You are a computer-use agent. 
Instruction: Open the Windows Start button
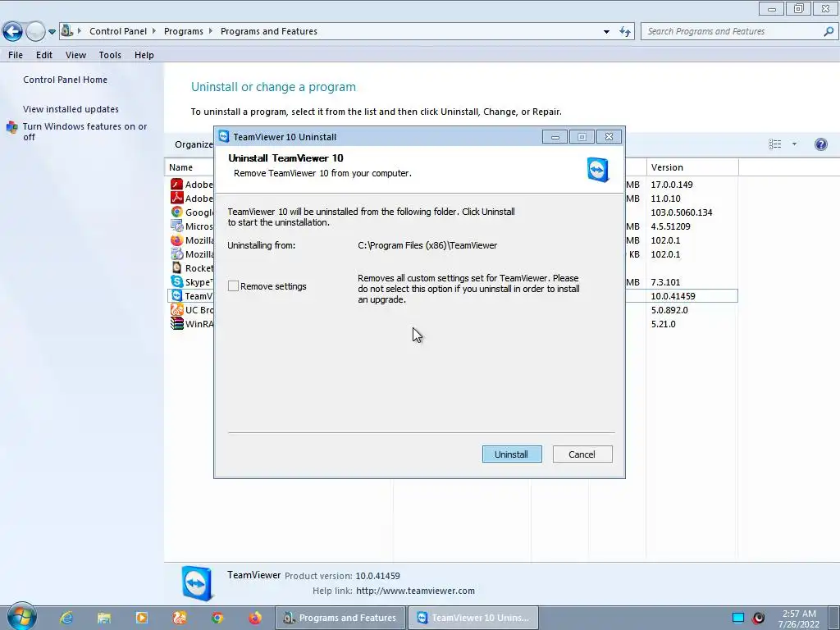click(x=21, y=617)
